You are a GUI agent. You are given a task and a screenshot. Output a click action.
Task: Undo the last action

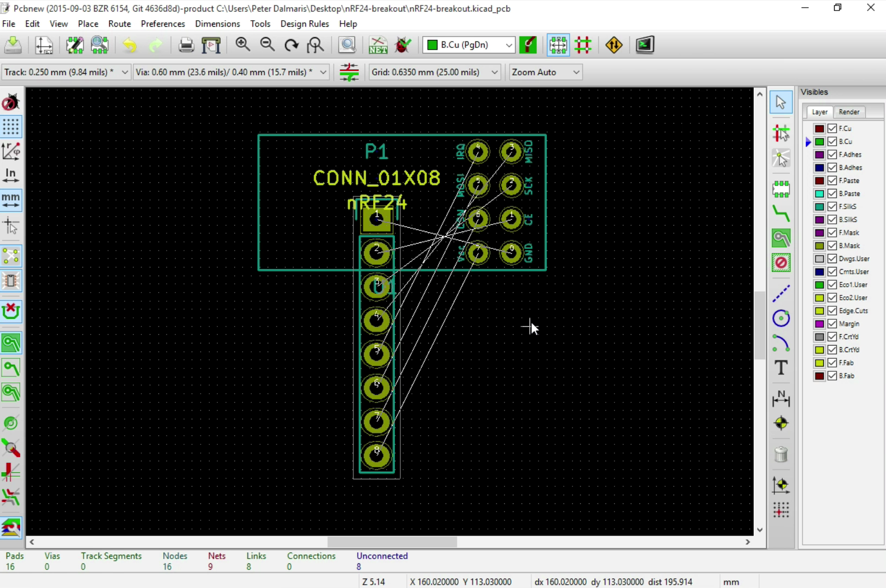click(130, 45)
